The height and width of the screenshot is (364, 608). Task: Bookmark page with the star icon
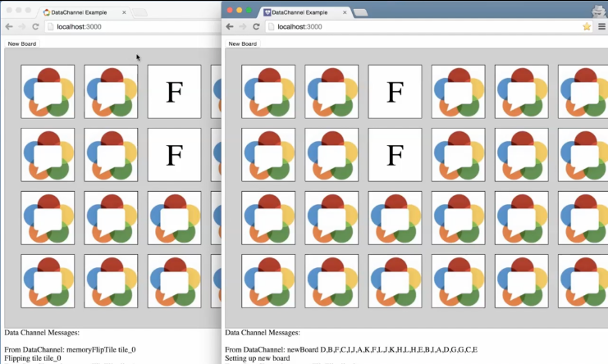587,27
